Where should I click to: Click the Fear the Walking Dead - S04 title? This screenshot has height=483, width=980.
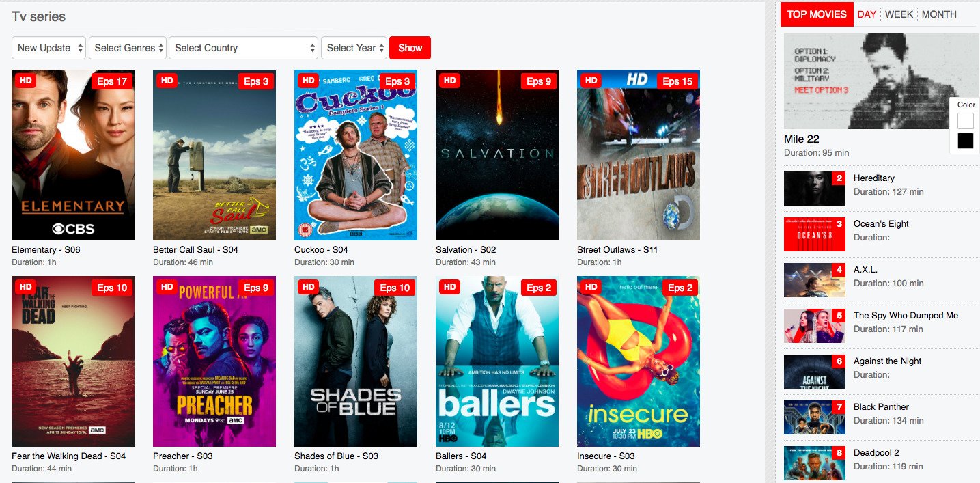pyautogui.click(x=68, y=456)
